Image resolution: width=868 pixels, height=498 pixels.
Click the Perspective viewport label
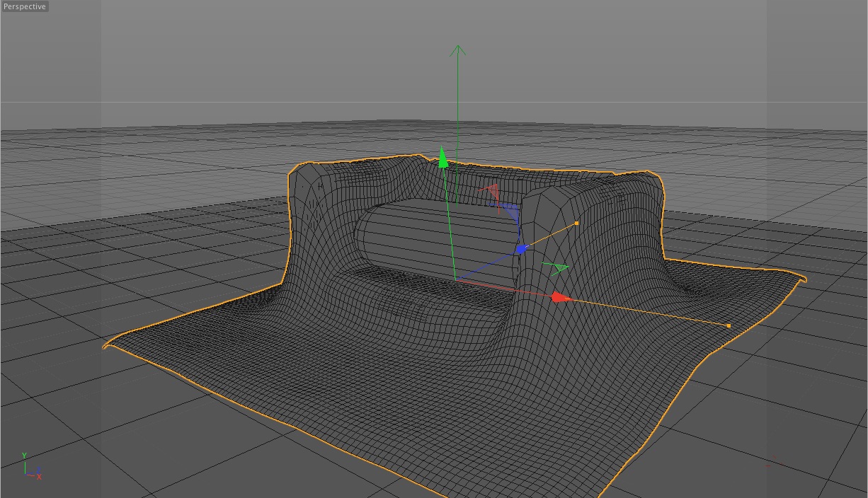click(25, 6)
